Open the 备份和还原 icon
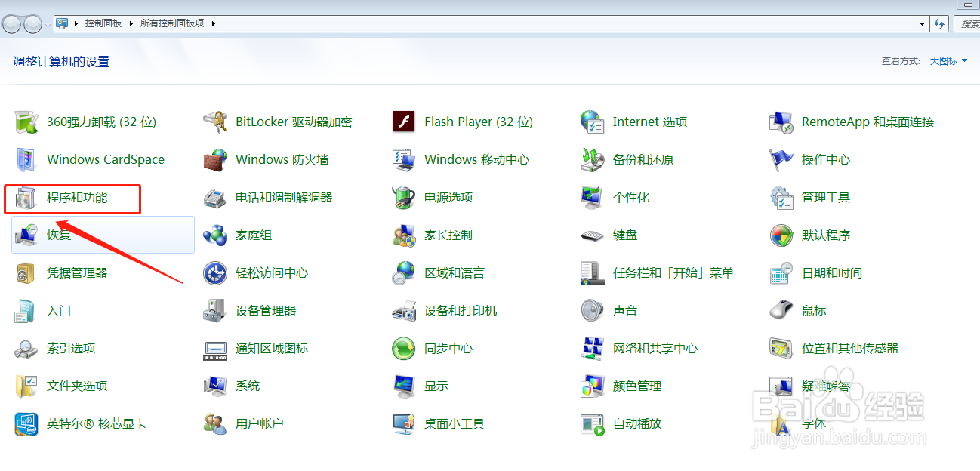Screen dimensions: 980x471 [x=593, y=159]
